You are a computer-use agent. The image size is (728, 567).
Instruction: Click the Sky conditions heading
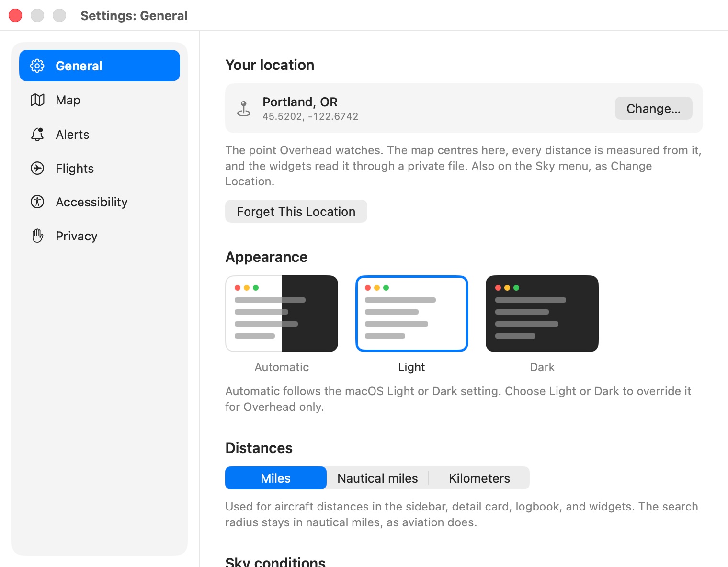[275, 562]
